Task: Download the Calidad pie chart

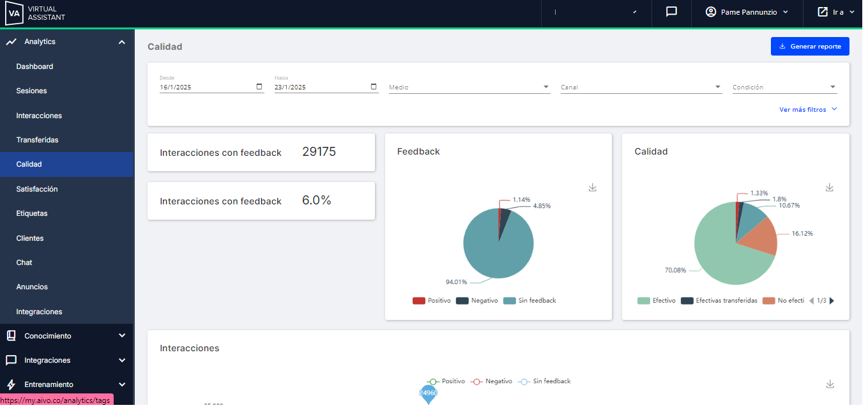Action: [x=830, y=187]
